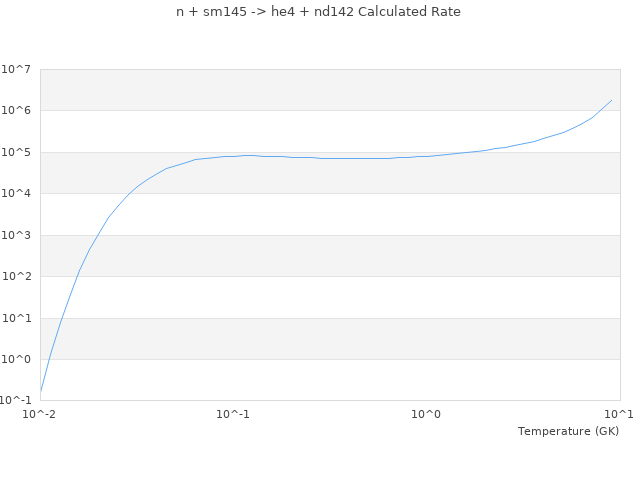Viewport: 640px width, 480px height.
Task: Select the 10^5 y-axis tick label
Action: [16, 153]
